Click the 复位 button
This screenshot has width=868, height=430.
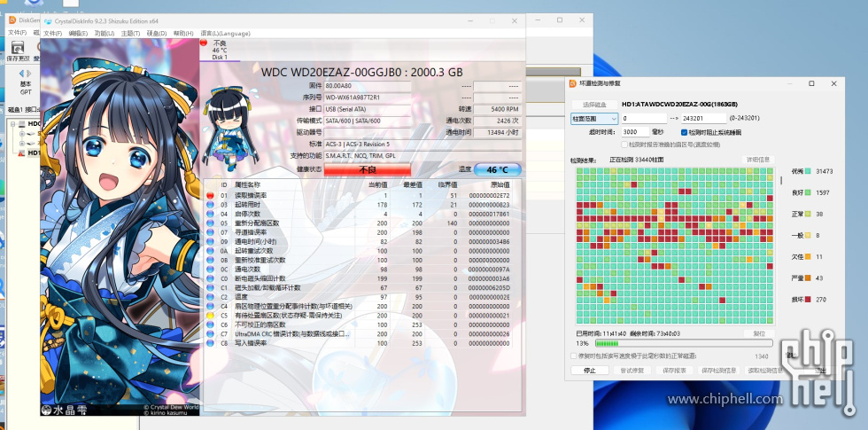(759, 333)
